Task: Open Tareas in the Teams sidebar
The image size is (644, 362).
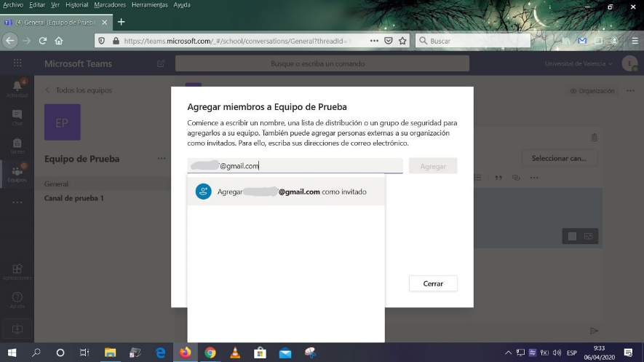Action: [x=17, y=146]
